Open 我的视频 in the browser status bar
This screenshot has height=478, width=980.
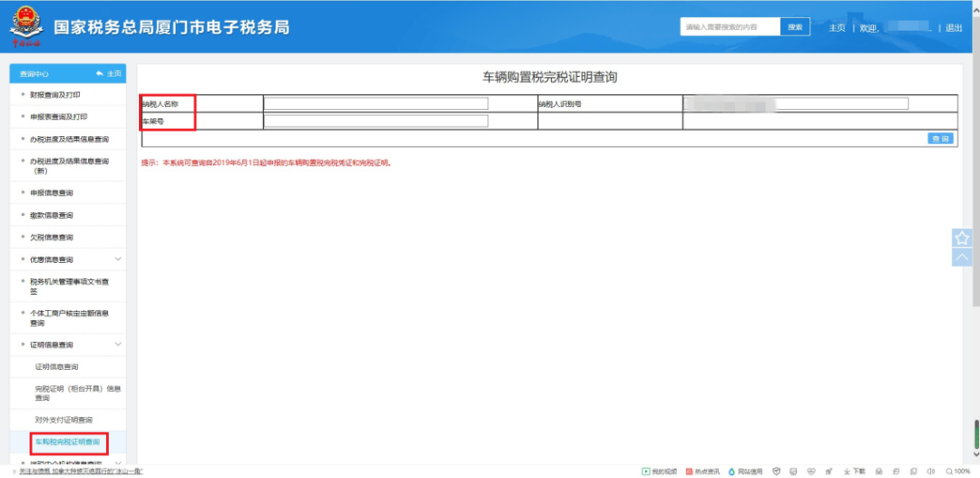(660, 472)
